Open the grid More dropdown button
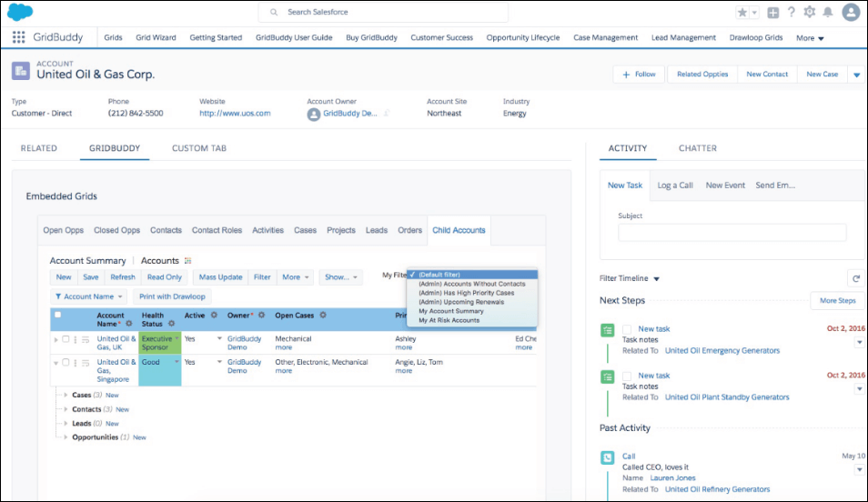This screenshot has width=868, height=502. tap(295, 276)
